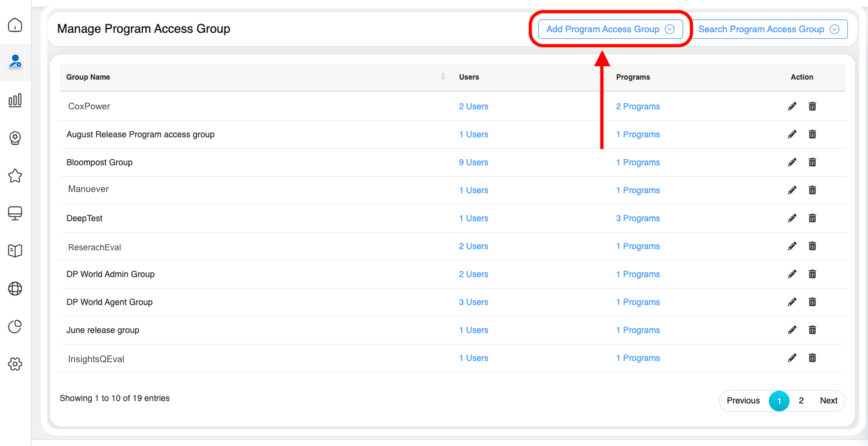Click the Previous pagination button
The image size is (868, 446).
743,400
